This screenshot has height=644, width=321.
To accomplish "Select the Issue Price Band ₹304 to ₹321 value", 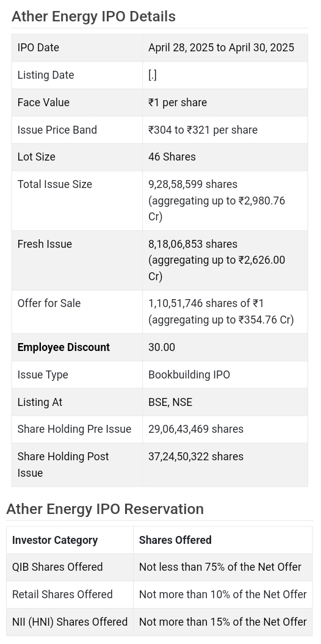I will (203, 130).
